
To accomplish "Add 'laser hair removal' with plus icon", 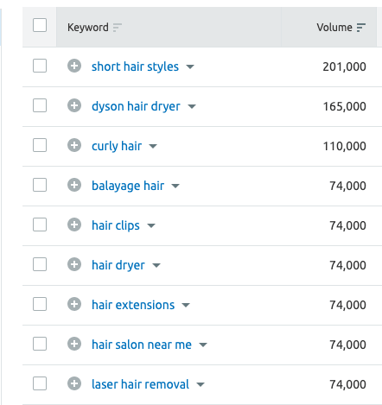I will [74, 384].
